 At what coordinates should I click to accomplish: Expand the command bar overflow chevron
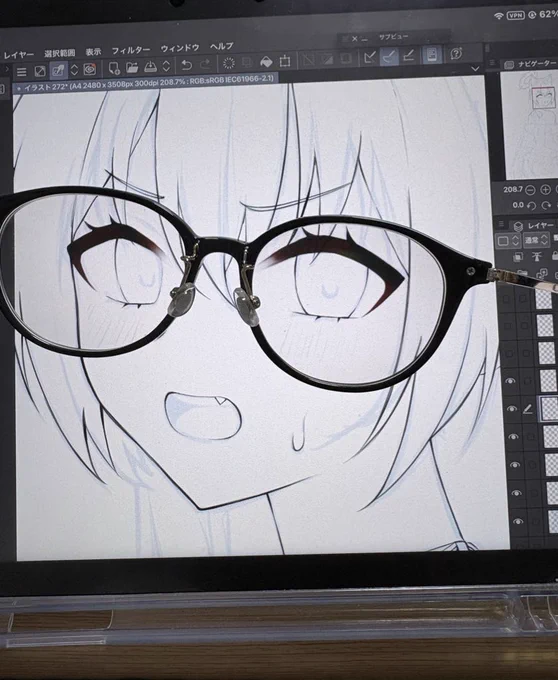pos(475,69)
